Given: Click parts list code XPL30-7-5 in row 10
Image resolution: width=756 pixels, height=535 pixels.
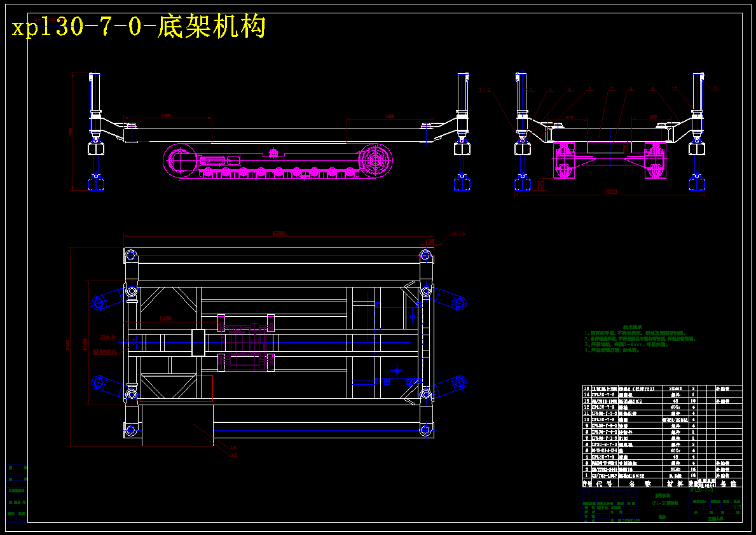Looking at the screenshot, I should tap(604, 420).
